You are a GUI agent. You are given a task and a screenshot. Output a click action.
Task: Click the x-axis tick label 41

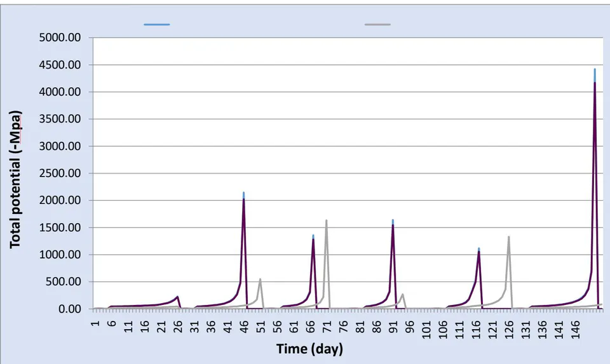coord(227,327)
